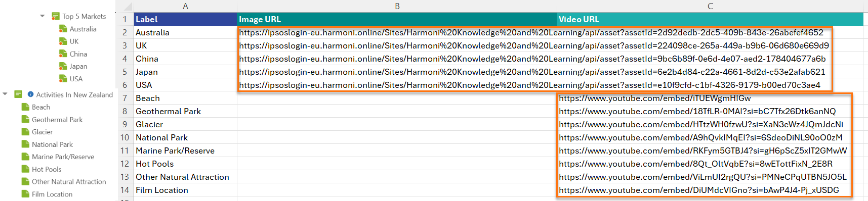Image resolution: width=868 pixels, height=201 pixels.
Task: Select Glacier in the tree
Action: click(42, 132)
